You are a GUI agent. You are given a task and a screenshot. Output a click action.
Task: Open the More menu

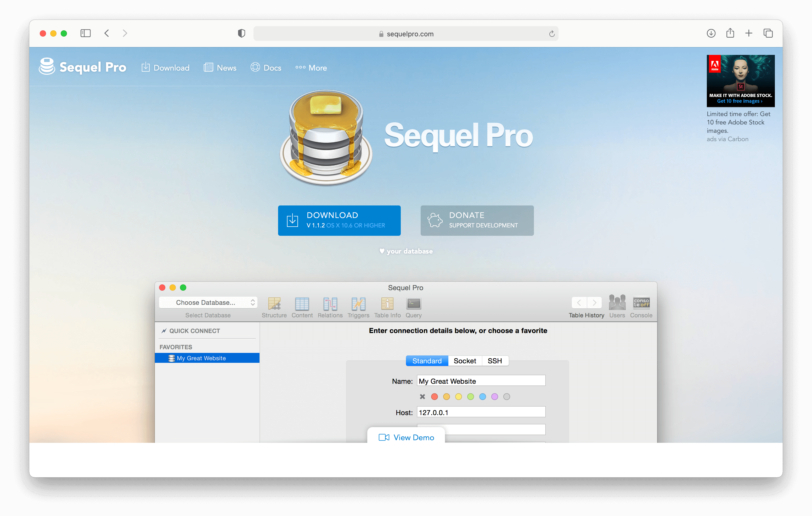tap(311, 68)
